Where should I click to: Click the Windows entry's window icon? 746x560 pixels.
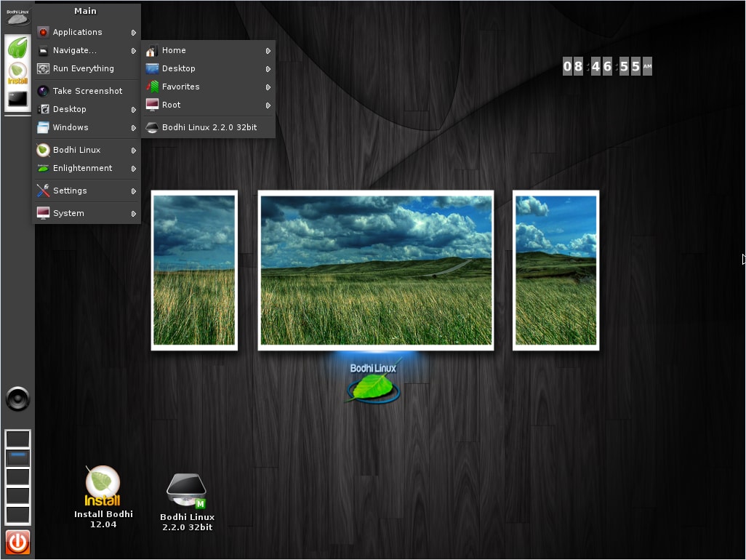click(x=43, y=127)
